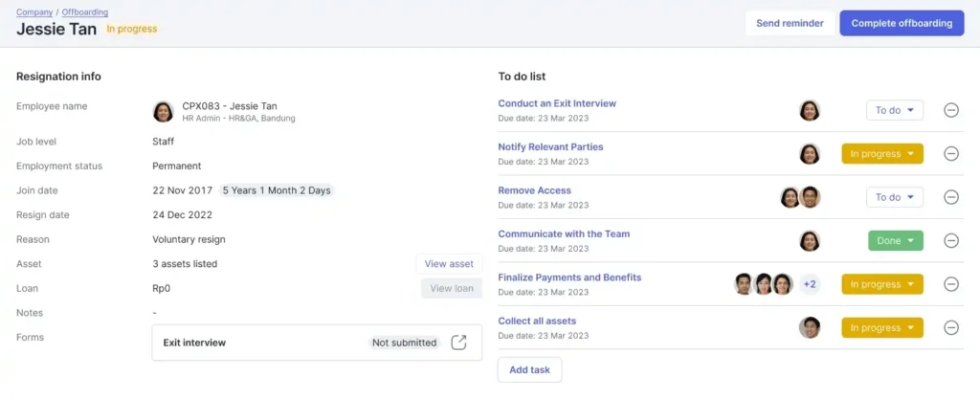This screenshot has height=399, width=980.
Task: Click the '22 Nov 2017' join date
Action: coord(182,190)
